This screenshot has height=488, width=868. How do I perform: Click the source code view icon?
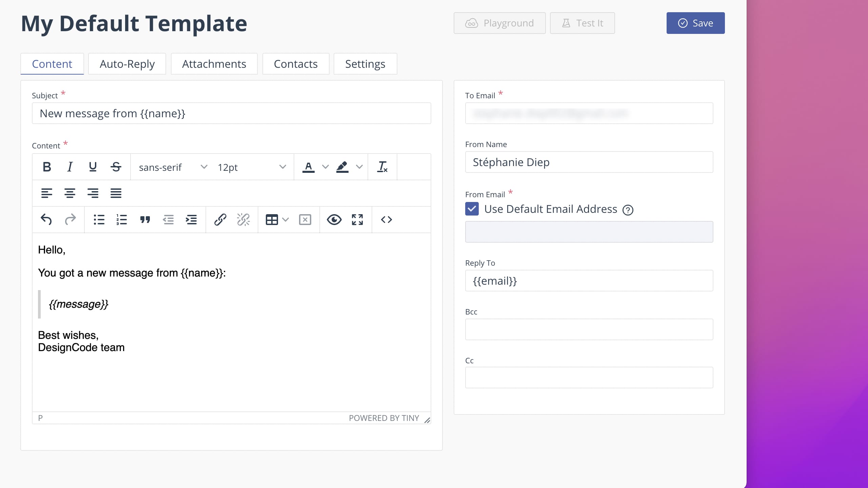386,220
